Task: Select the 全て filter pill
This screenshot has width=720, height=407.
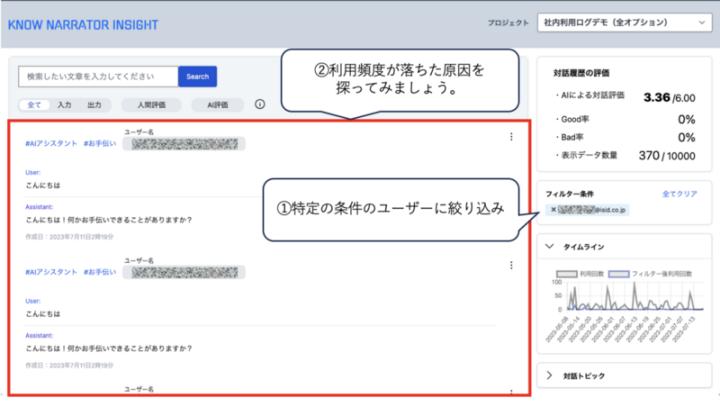Action: (34, 103)
